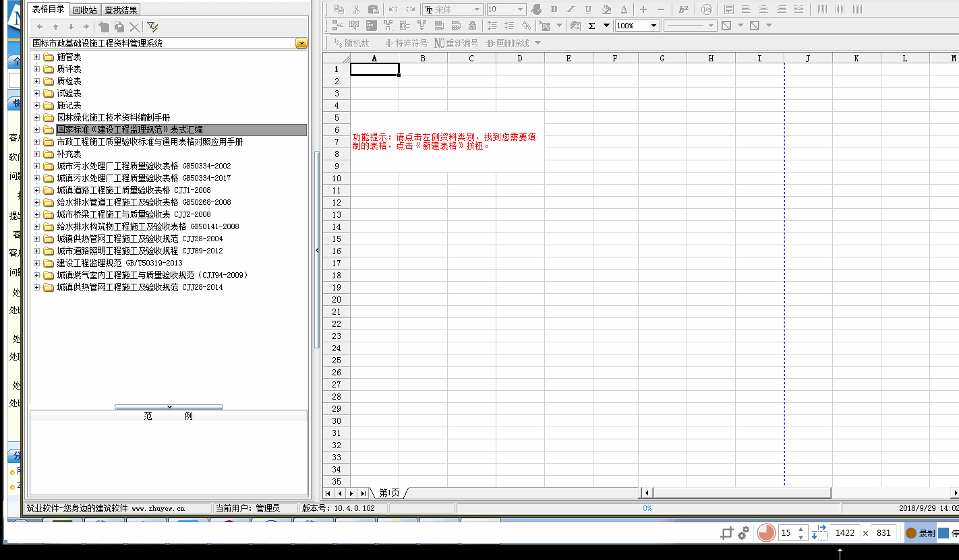
Task: Open the 100% zoom dropdown
Action: pyautogui.click(x=653, y=26)
